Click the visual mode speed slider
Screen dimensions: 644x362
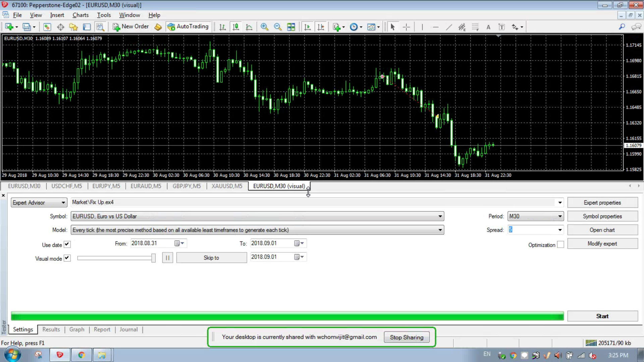pos(116,258)
